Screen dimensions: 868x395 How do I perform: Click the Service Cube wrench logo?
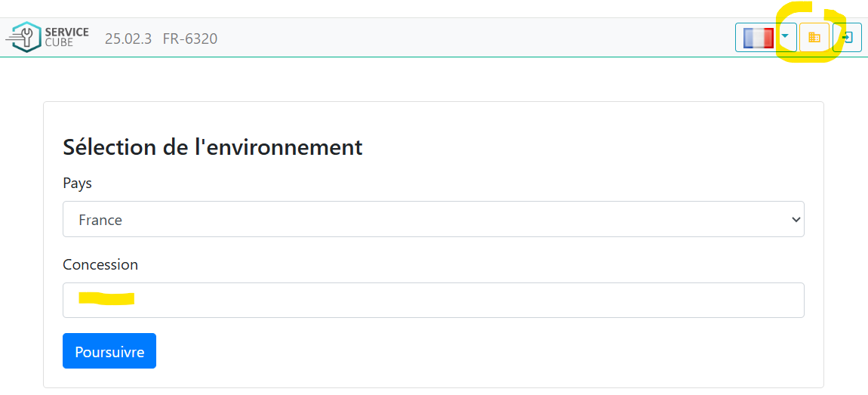point(23,37)
